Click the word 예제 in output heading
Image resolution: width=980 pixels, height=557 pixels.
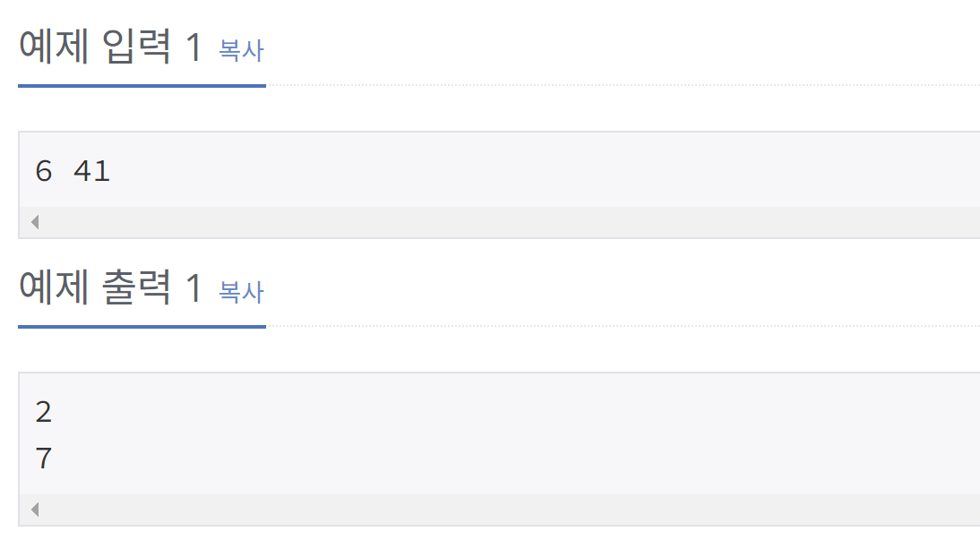point(54,288)
